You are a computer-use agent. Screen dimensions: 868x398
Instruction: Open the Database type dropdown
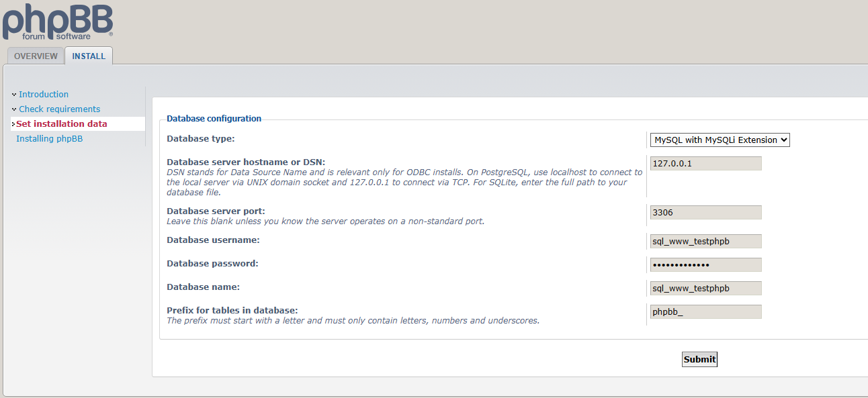(720, 140)
